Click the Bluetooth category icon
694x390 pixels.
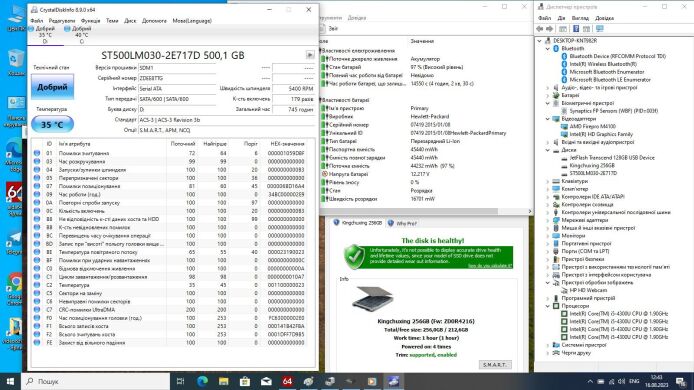tap(556, 48)
